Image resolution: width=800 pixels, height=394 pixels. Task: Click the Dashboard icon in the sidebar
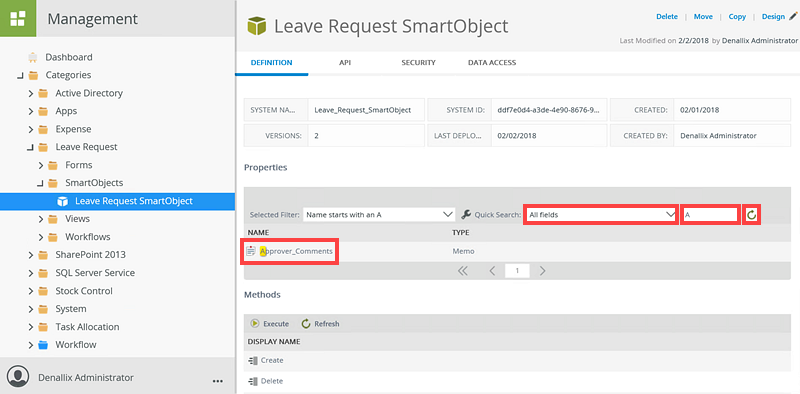coord(33,57)
